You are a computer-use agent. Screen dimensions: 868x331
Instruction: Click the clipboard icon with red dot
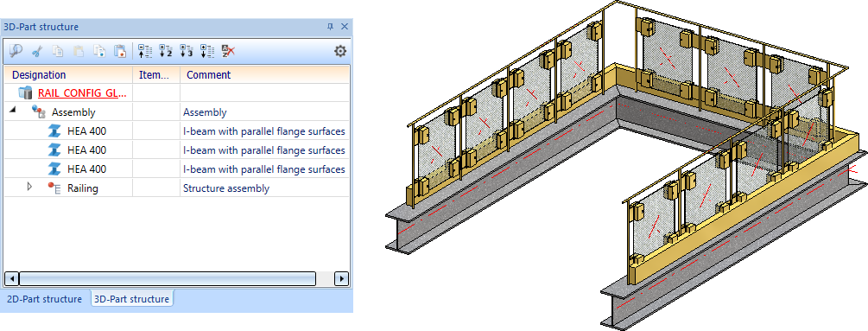click(x=120, y=52)
